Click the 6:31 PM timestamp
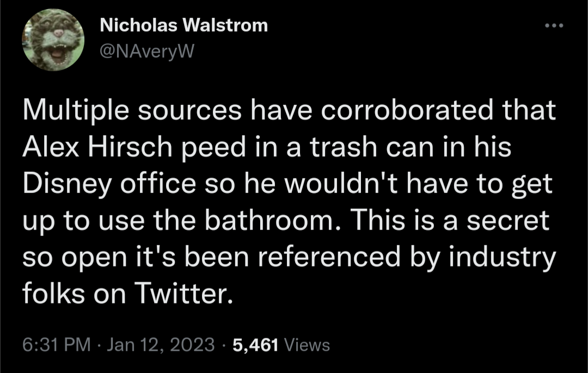Screen dimensions: 588x373 coord(56,345)
